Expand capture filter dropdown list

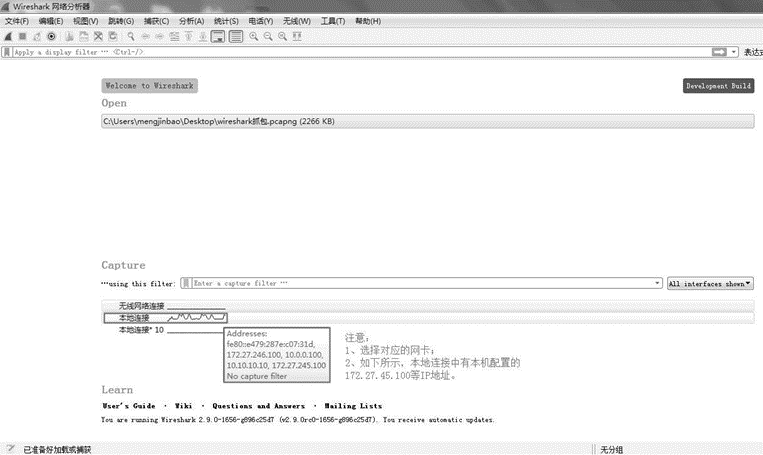pyautogui.click(x=657, y=283)
